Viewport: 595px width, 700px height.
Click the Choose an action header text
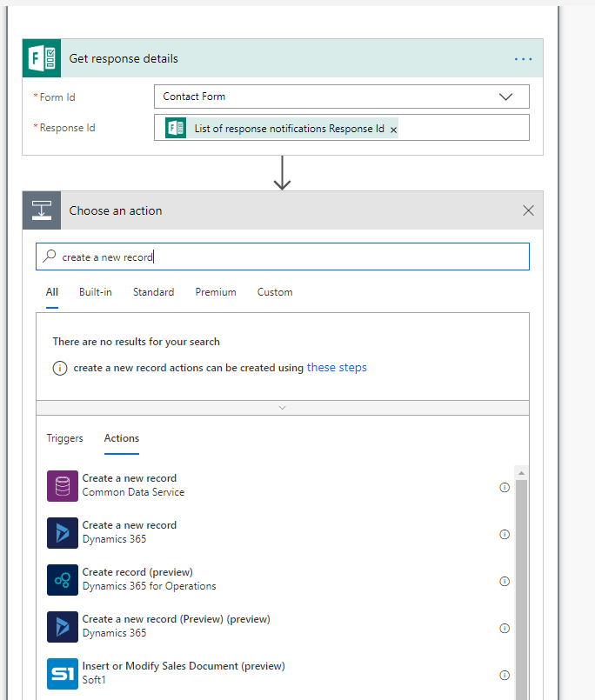click(x=116, y=210)
